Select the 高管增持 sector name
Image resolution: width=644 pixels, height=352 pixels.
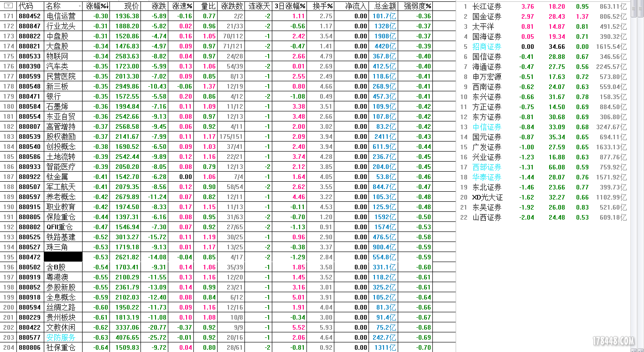pos(61,126)
